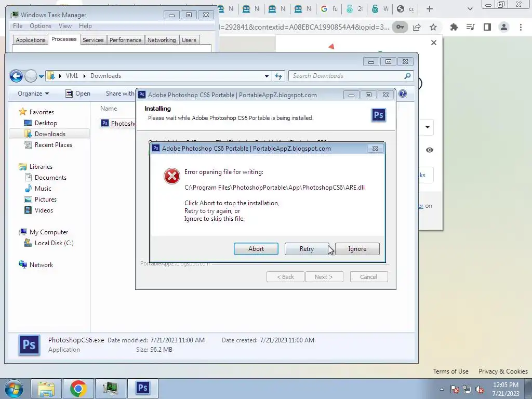532x399 pixels.
Task: Open File Explorer from taskbar
Action: (46, 389)
